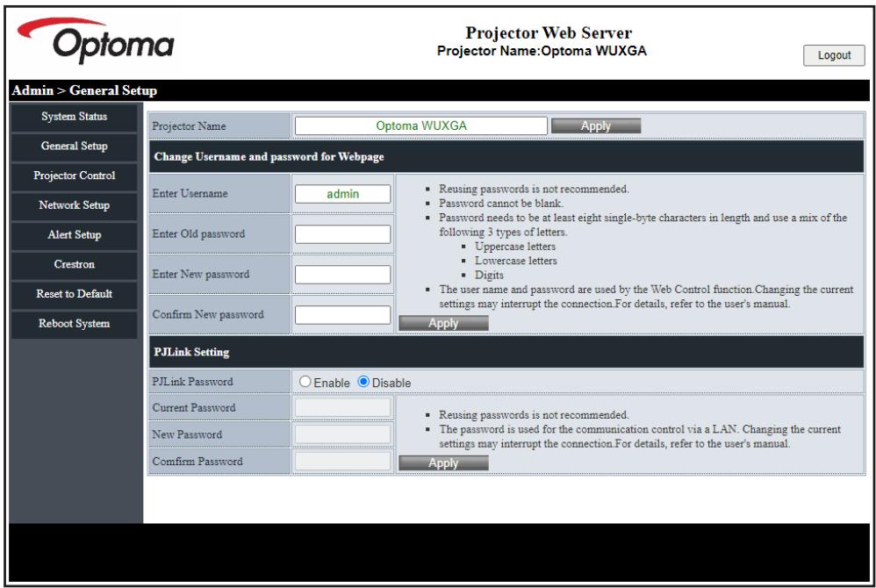Click the 'Password cannot be blank.' note
The image size is (876, 588).
tap(500, 204)
